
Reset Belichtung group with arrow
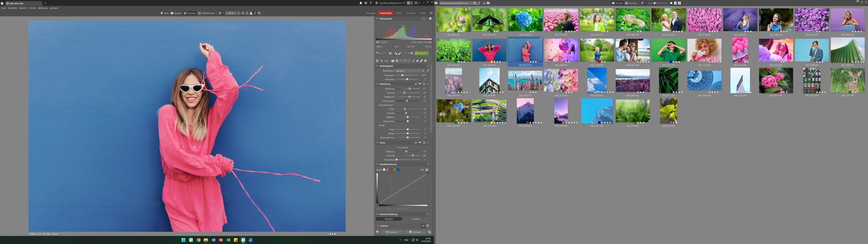(x=420, y=84)
